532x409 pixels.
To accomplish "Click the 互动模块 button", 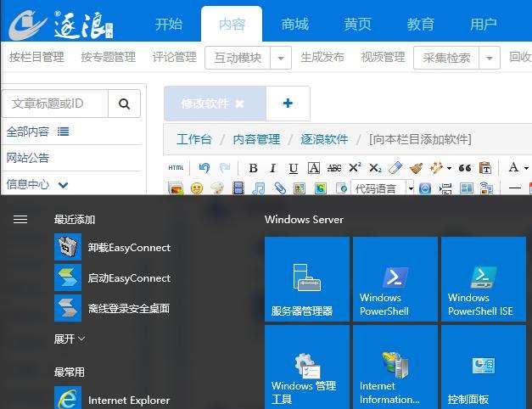I will coord(238,58).
